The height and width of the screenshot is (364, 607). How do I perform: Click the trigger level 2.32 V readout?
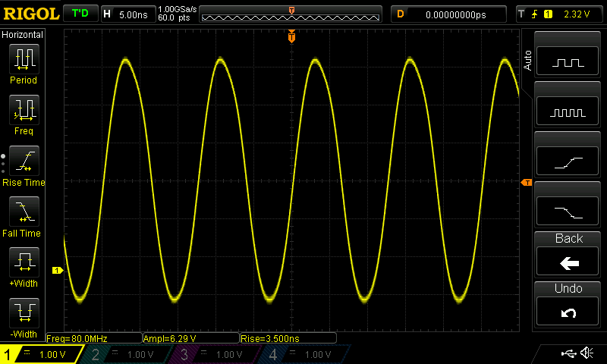[x=577, y=14]
